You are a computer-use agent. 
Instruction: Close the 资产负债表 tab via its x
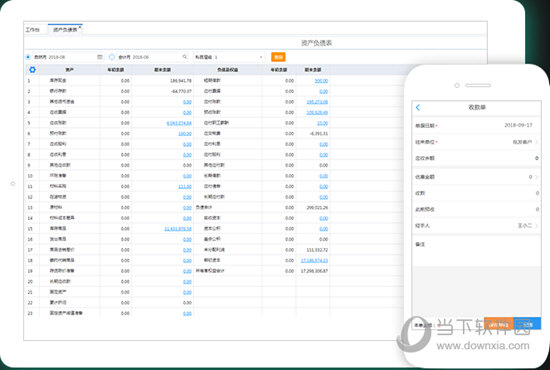[x=80, y=27]
